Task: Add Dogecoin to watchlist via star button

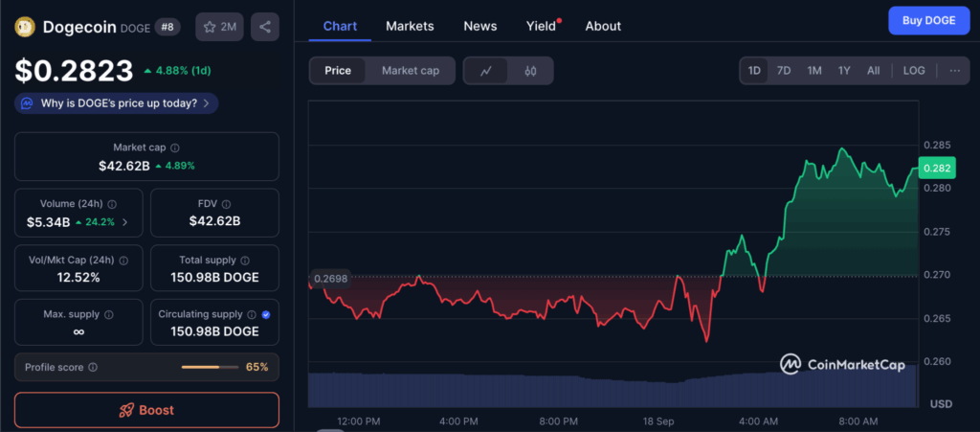Action: (218, 27)
